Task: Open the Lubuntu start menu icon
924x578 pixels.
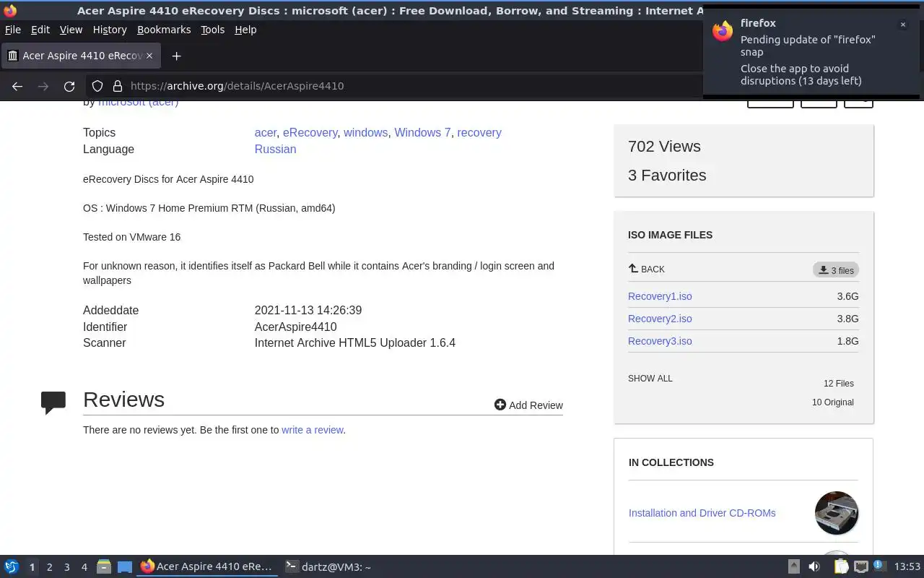Action: click(x=11, y=567)
